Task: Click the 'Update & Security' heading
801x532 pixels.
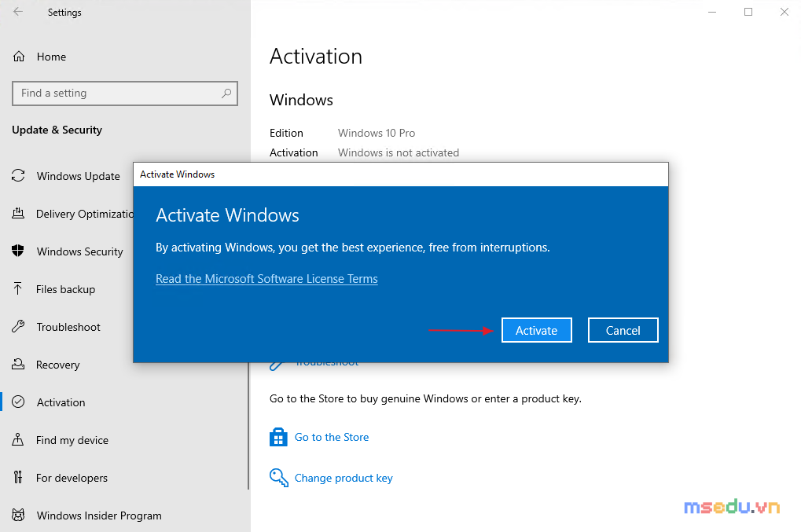Action: coord(57,130)
